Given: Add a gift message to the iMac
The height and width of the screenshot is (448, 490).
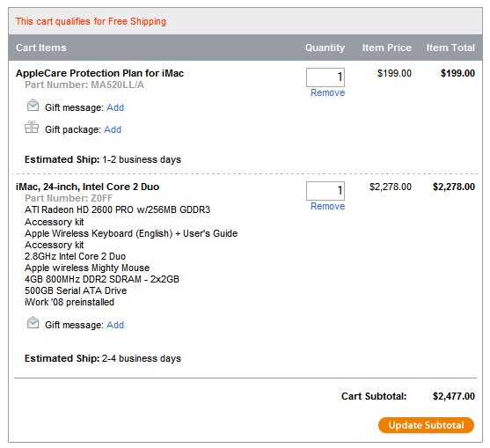Looking at the screenshot, I should [x=115, y=325].
